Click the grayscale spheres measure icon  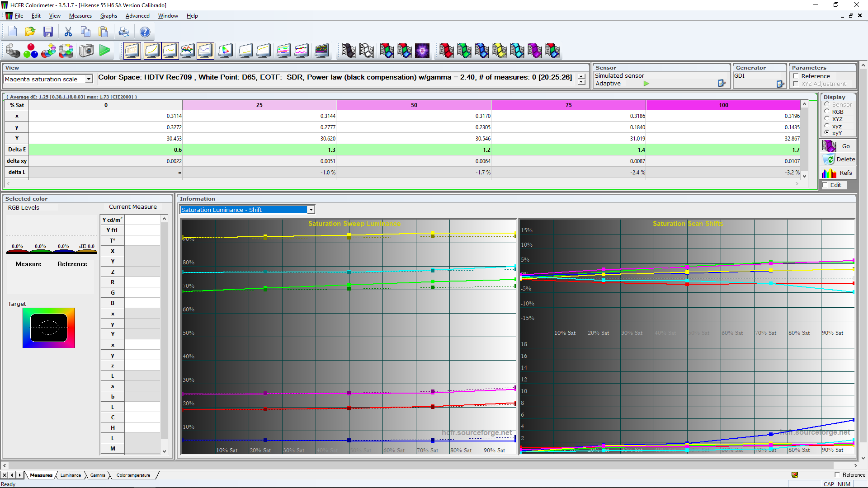pos(13,51)
